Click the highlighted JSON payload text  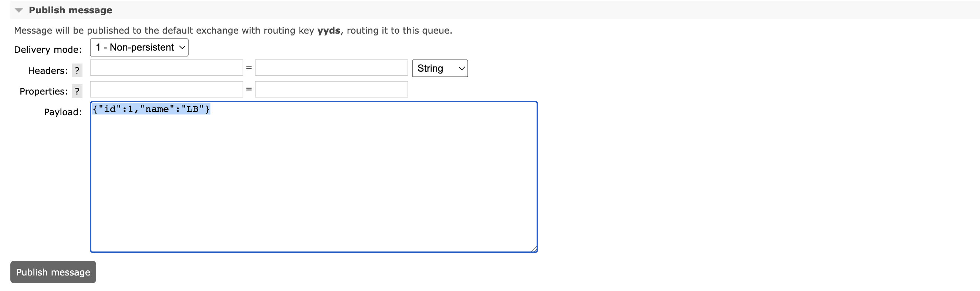coord(151,109)
